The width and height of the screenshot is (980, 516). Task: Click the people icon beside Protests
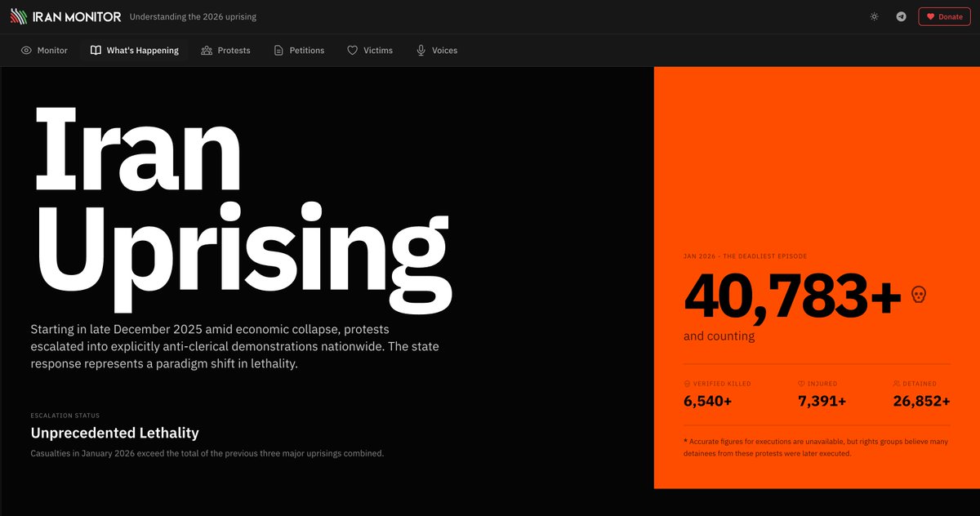coord(207,51)
